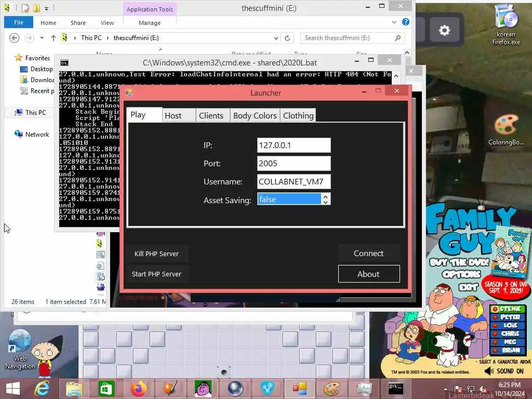The image size is (532, 399).
Task: Open the korean firefox.exe desktop icon
Action: pos(506,25)
